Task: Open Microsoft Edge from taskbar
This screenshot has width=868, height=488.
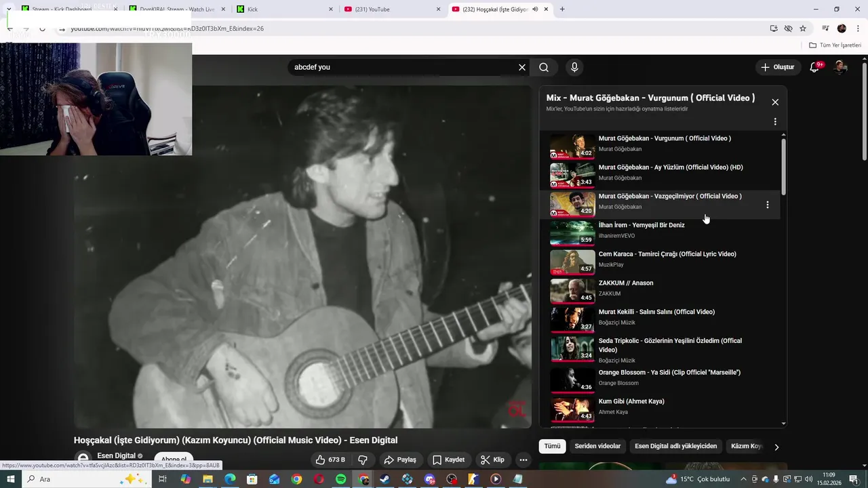Action: click(230, 479)
